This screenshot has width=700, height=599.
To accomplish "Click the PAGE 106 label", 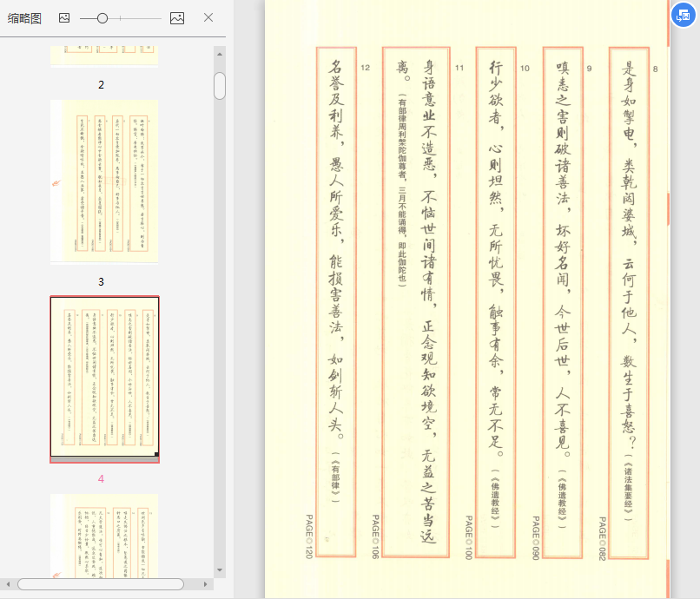I will pos(375,536).
